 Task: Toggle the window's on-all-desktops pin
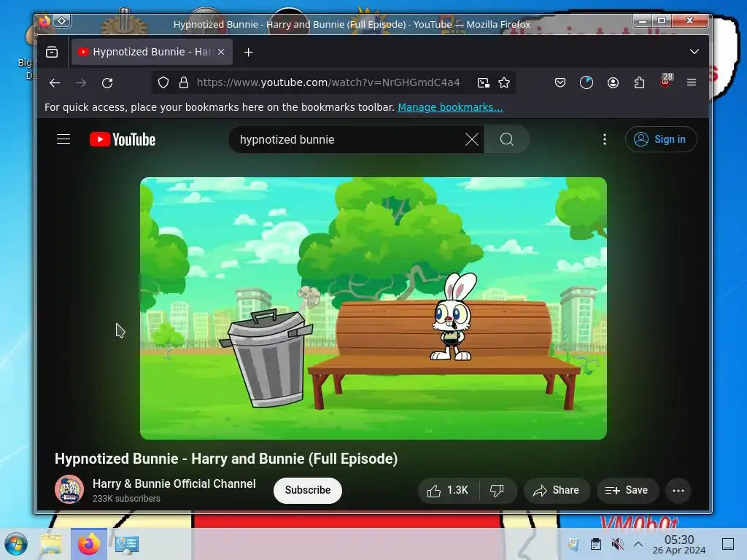point(62,21)
